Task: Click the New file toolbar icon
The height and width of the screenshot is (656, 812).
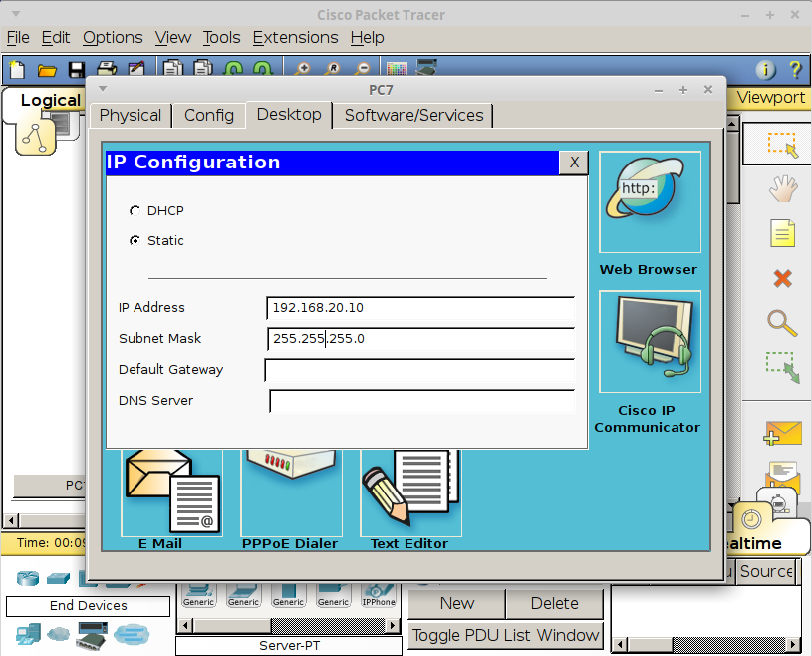Action: click(x=17, y=69)
